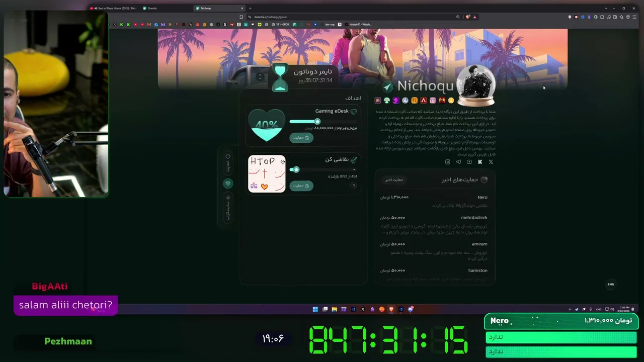Click the bookmark icon in the address bar
Viewport: 644px width, 362px height.
coord(241,17)
